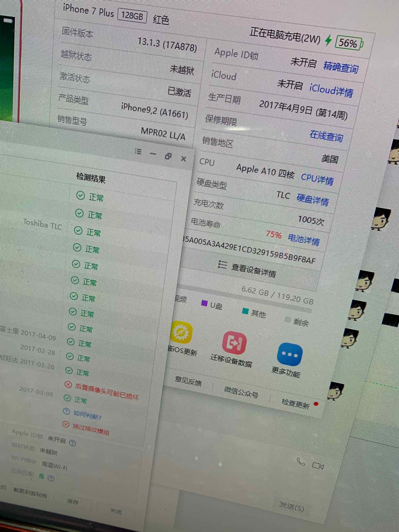Click 在线查询 for warranty period
This screenshot has width=399, height=532.
(326, 136)
